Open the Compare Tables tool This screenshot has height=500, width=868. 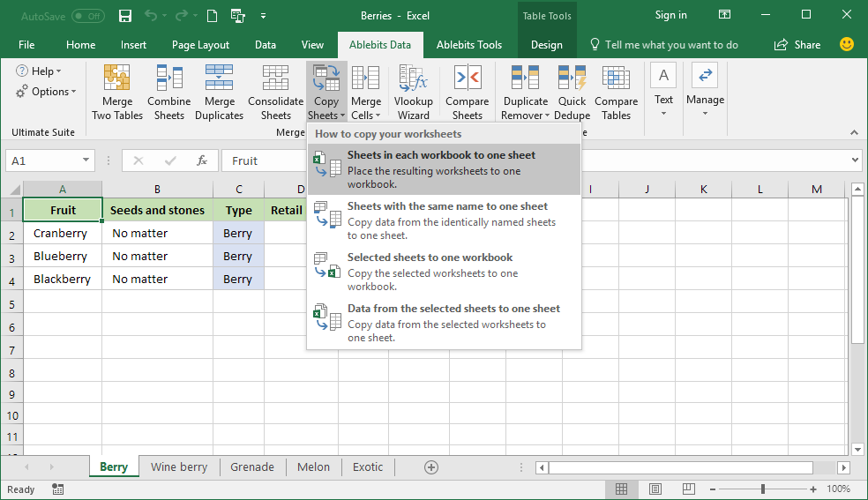pyautogui.click(x=616, y=93)
